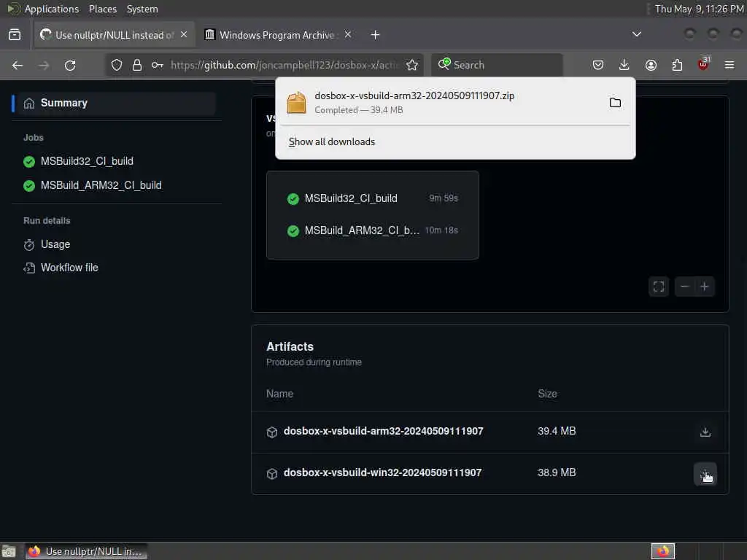Open the extensions puzzle icon

[677, 65]
